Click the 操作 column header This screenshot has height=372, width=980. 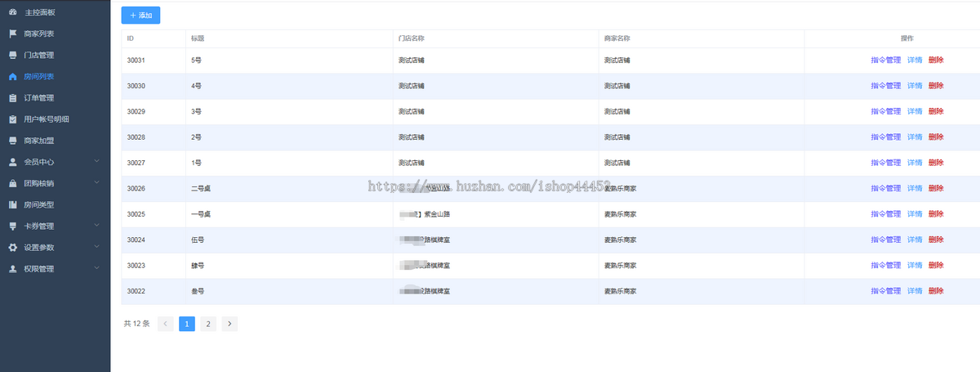(907, 38)
